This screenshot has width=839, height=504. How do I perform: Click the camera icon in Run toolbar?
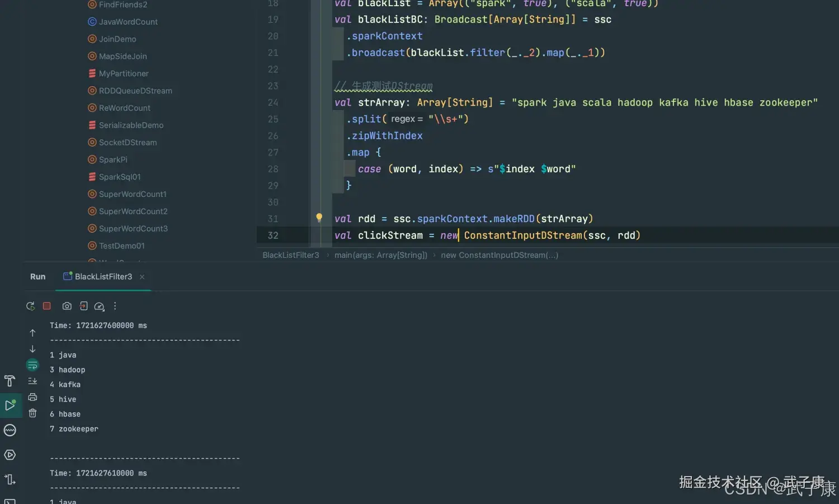[67, 306]
